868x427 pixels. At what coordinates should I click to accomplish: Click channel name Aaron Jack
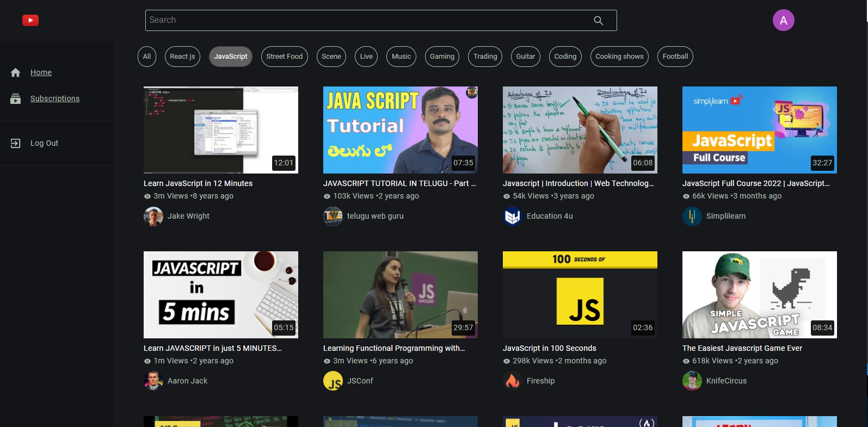(188, 381)
